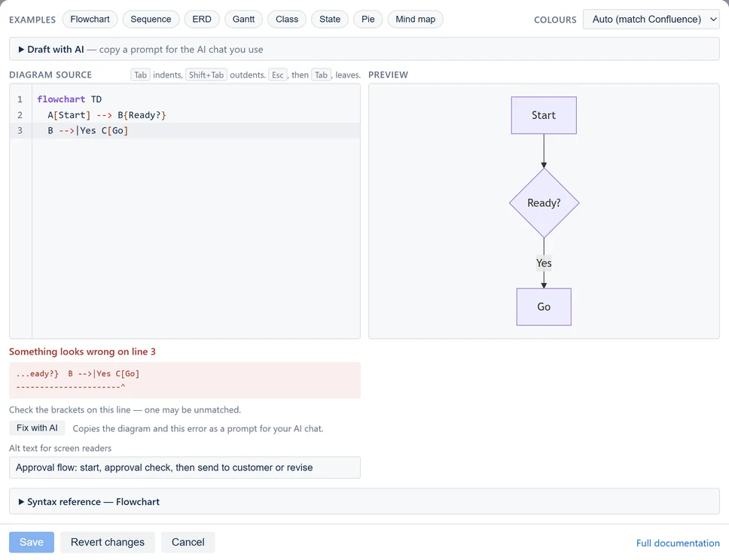Click the 'flowchart TD' source line
Viewport: 729px width, 560px height.
tap(69, 99)
